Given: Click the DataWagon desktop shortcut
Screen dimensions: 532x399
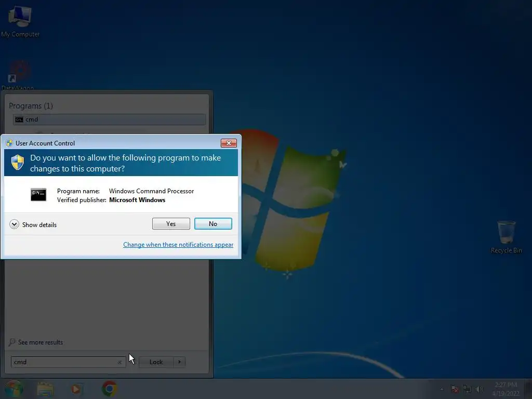Looking at the screenshot, I should (x=18, y=76).
